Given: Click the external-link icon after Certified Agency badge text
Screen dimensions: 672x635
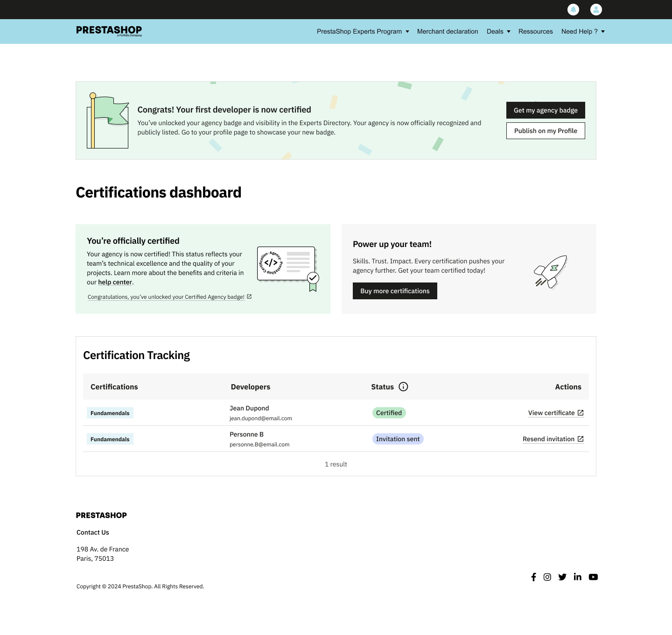Looking at the screenshot, I should click(249, 296).
